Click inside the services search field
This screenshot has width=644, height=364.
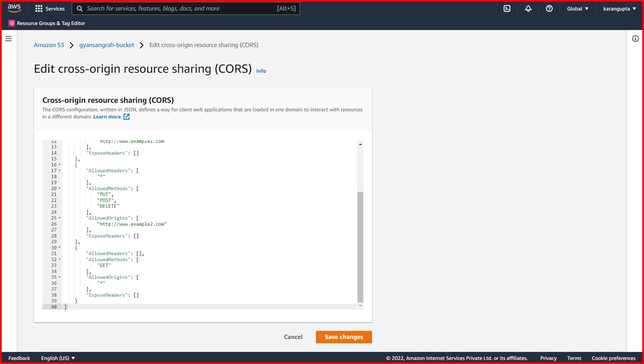(x=186, y=8)
